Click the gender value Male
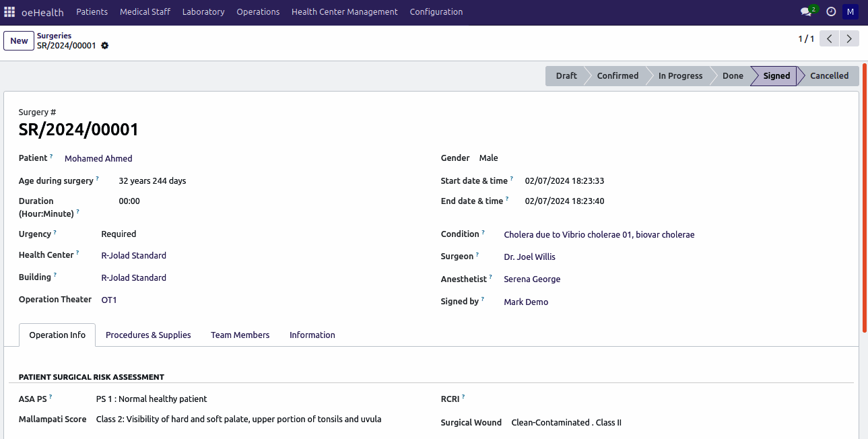 pos(489,158)
